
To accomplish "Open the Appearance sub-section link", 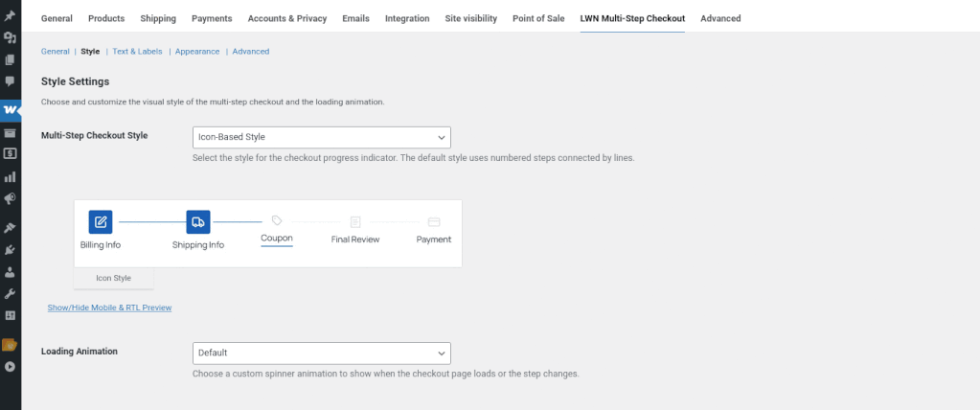I will pyautogui.click(x=197, y=52).
